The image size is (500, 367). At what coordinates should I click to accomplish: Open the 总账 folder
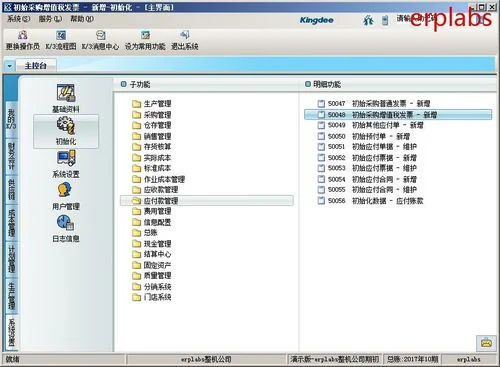point(145,232)
